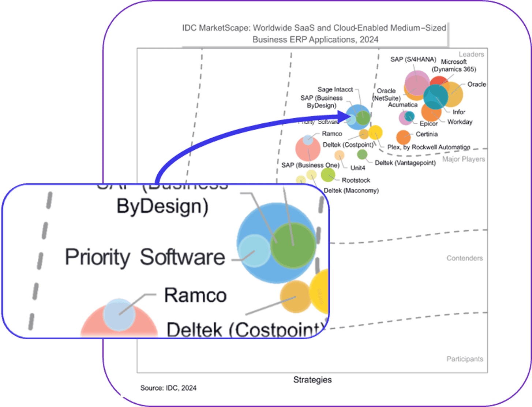Click the 'SAP (S/4HANA)' label
532x407 pixels.
click(413, 59)
